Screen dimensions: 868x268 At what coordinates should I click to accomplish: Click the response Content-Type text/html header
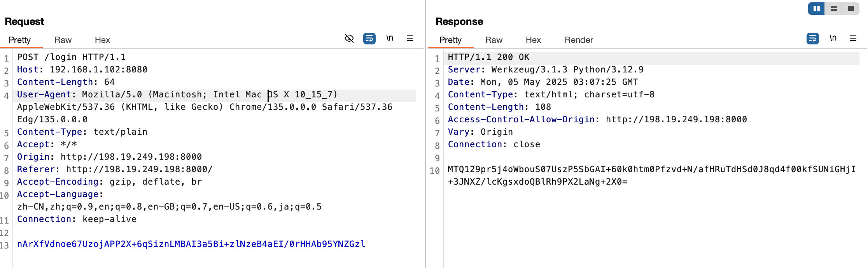coord(551,95)
